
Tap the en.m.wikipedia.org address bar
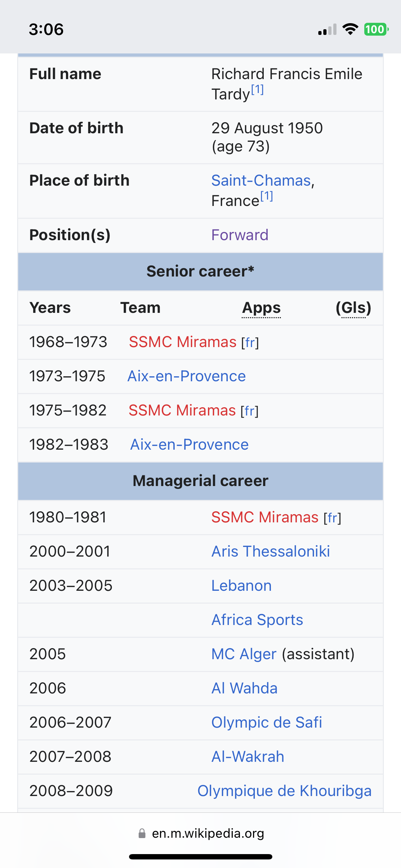[x=201, y=833]
